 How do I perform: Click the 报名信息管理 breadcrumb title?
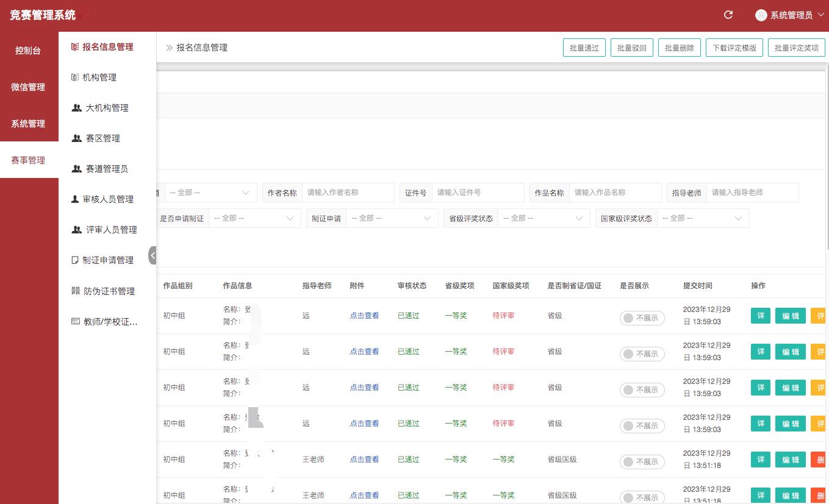[x=202, y=48]
